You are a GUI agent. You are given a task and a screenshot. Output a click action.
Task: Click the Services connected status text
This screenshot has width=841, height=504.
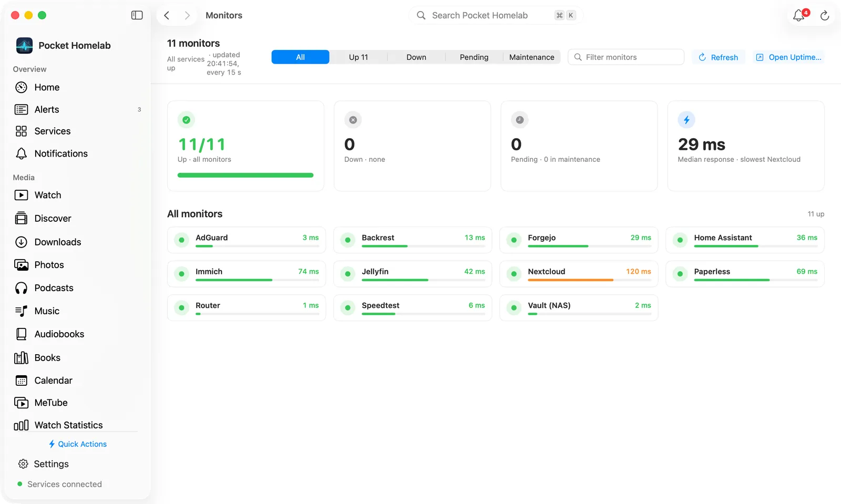point(65,484)
